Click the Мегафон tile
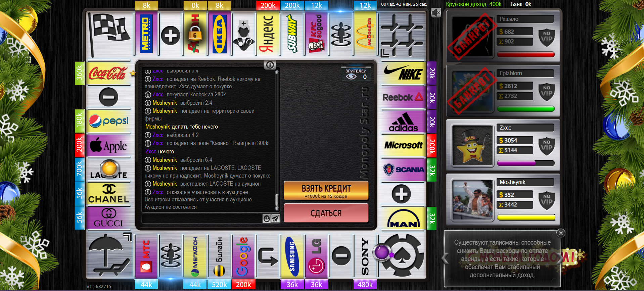Image resolution: width=644 pixels, height=291 pixels. pyautogui.click(x=195, y=256)
